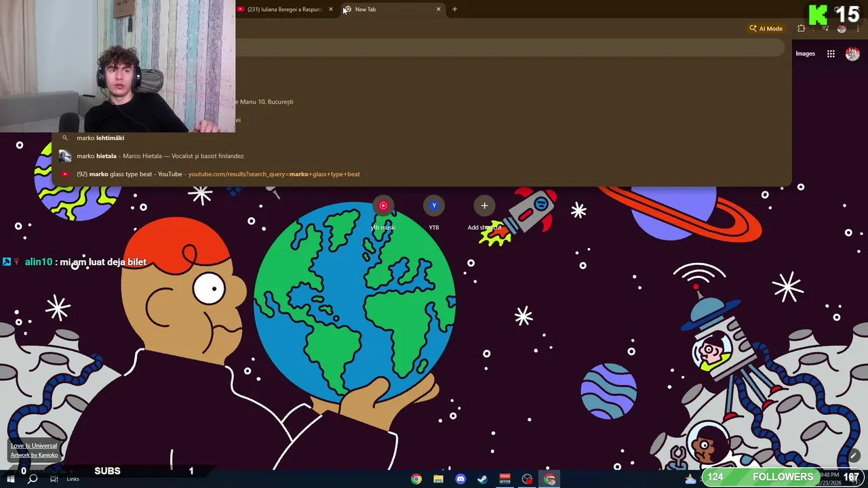Viewport: 868px width, 488px height.
Task: Open Steam from the taskbar
Action: coord(483,479)
